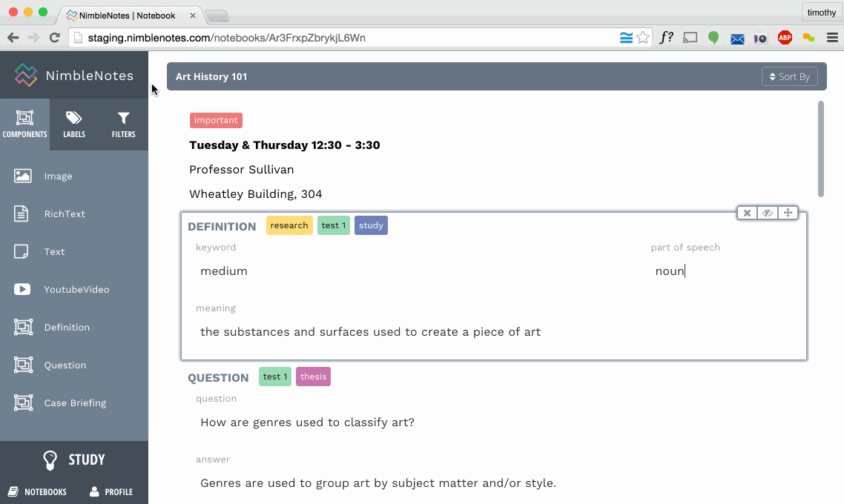This screenshot has height=504, width=844.
Task: Go to Notebooks
Action: click(x=37, y=491)
